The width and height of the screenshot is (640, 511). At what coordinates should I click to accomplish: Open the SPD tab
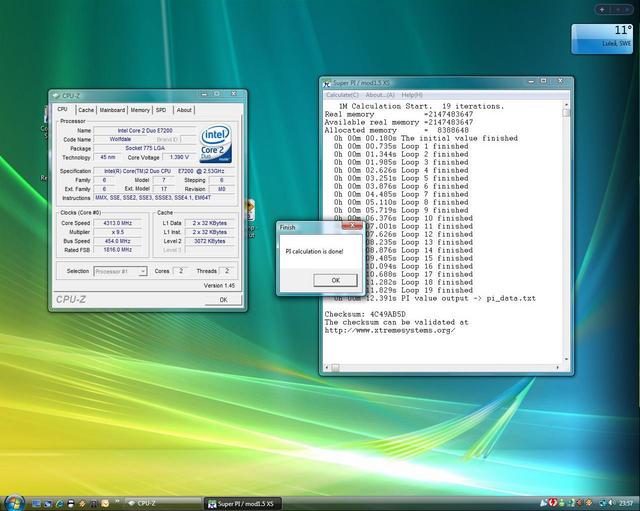tap(161, 110)
